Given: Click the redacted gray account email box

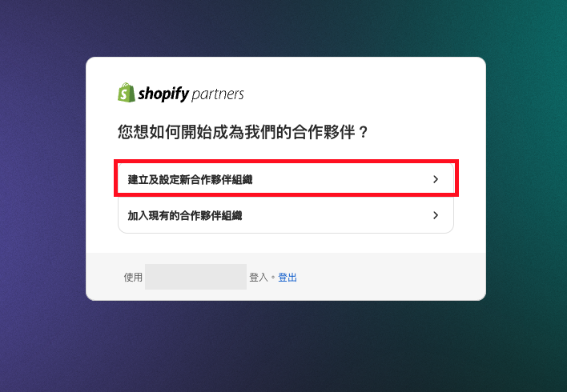Looking at the screenshot, I should (x=195, y=277).
